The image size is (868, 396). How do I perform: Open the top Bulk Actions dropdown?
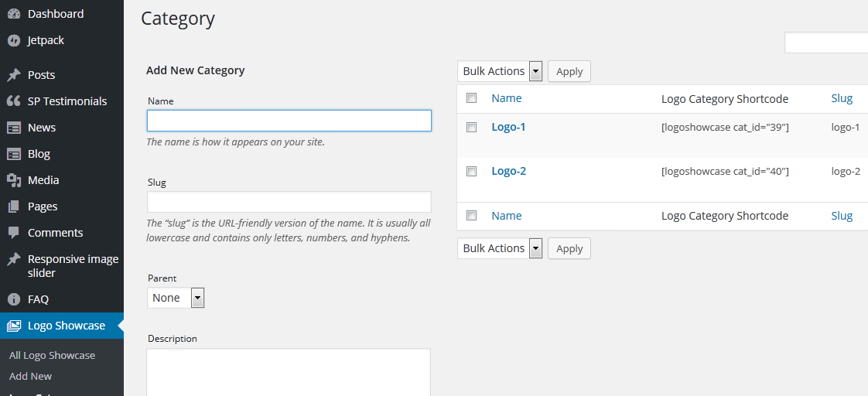tap(500, 71)
